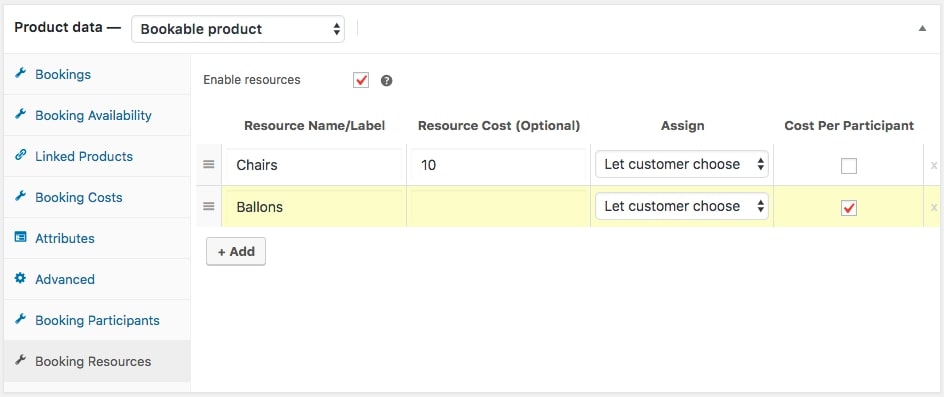Open the Booking Availability tab
The image size is (944, 397).
coord(97,115)
